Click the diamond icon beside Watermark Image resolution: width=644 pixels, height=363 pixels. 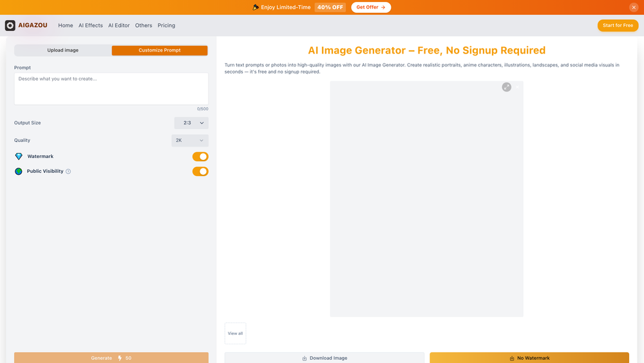click(19, 156)
